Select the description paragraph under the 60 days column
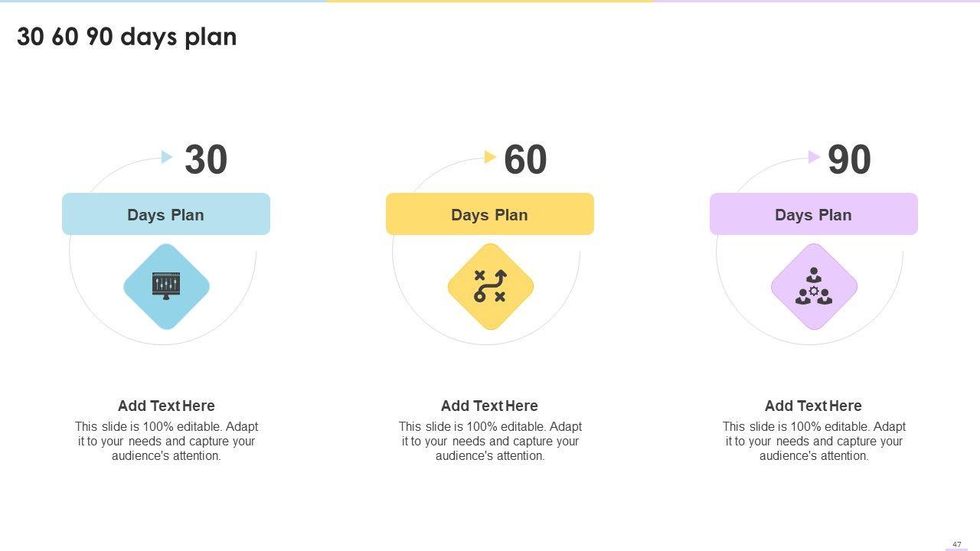This screenshot has width=980, height=551. coord(490,441)
